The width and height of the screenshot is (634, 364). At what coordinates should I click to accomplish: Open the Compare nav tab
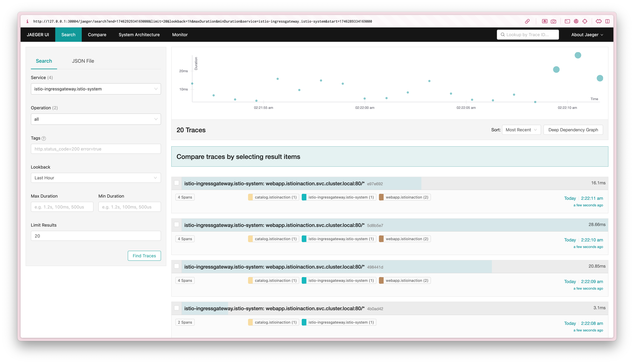pos(97,34)
